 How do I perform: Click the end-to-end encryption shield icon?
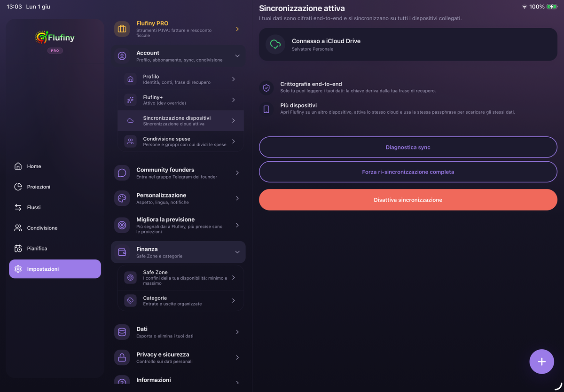pos(266,87)
